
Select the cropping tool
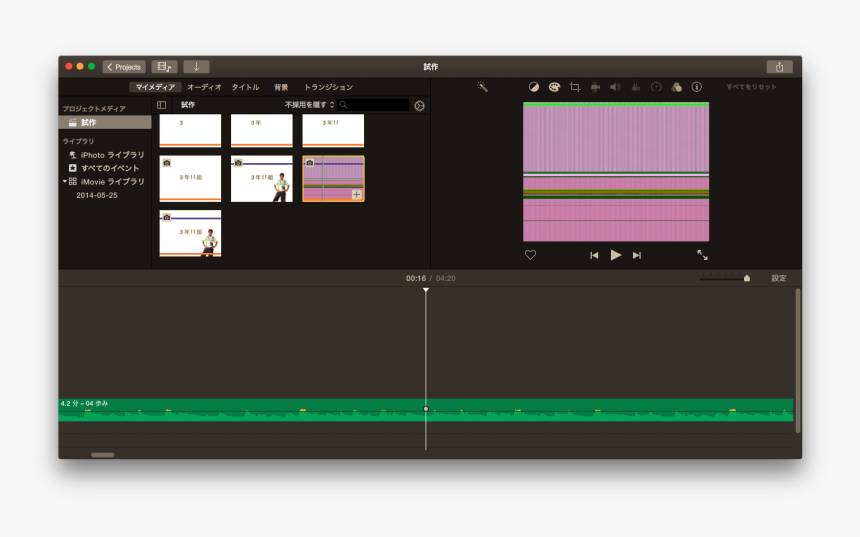click(x=575, y=87)
